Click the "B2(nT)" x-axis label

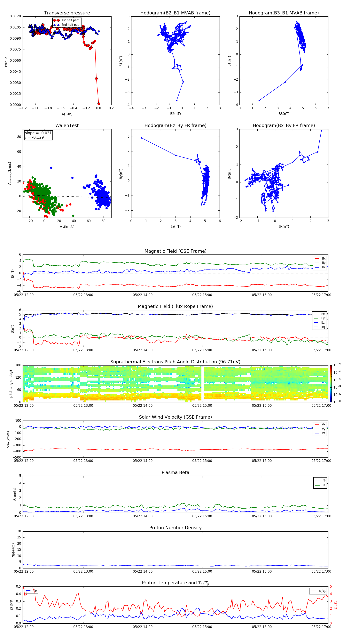pyautogui.click(x=175, y=114)
